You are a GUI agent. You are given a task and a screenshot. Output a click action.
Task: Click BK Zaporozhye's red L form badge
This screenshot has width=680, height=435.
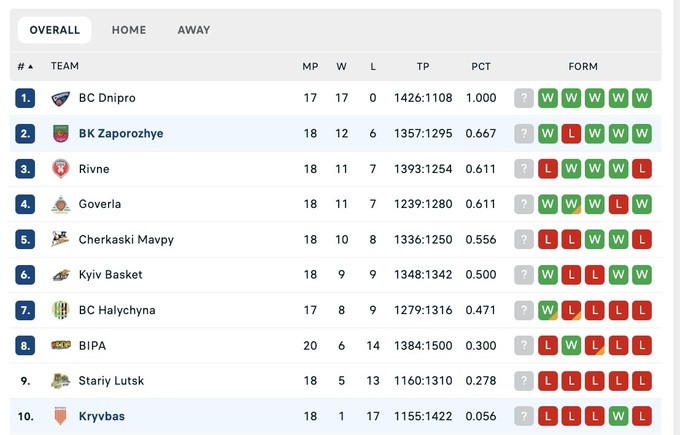[x=571, y=134]
